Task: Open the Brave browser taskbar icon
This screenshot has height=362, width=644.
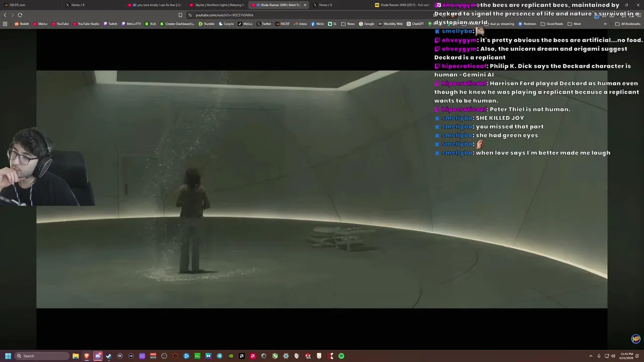Action: pyautogui.click(x=87, y=356)
